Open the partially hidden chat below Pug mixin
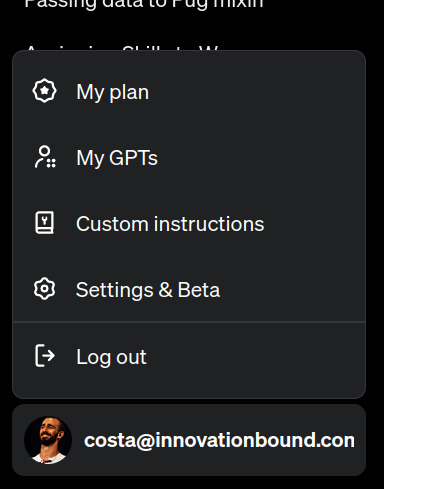Screen dimensions: 446x489 click(x=122, y=48)
